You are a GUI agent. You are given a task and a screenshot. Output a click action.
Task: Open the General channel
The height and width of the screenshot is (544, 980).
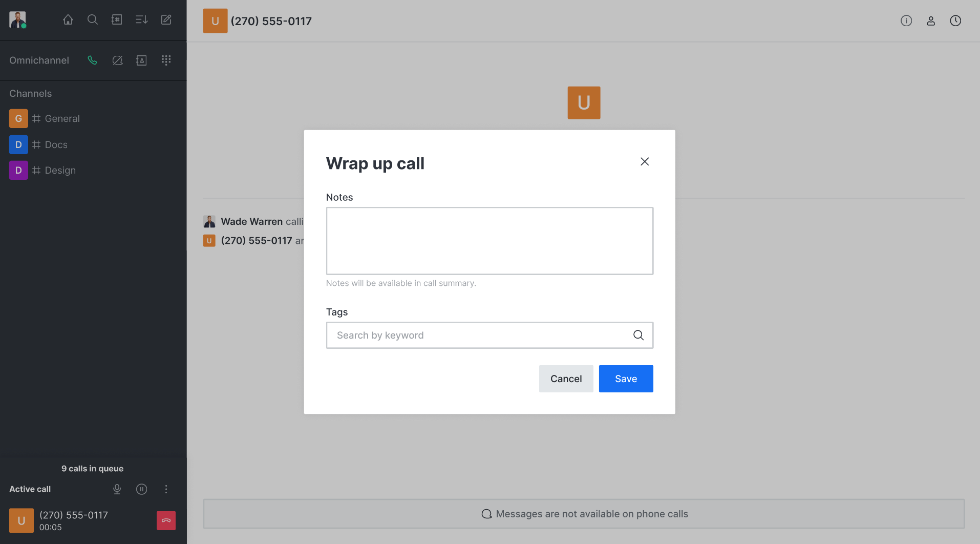(62, 119)
